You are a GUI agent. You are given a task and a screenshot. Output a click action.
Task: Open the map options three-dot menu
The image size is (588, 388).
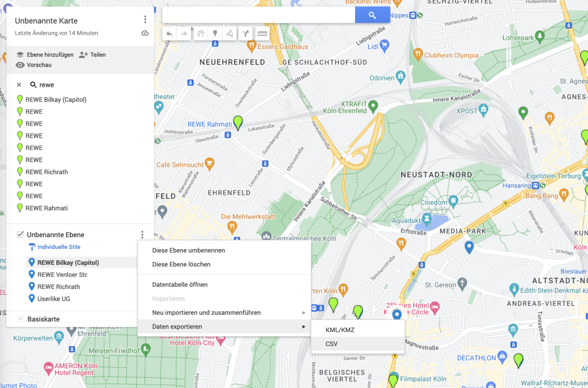145,20
